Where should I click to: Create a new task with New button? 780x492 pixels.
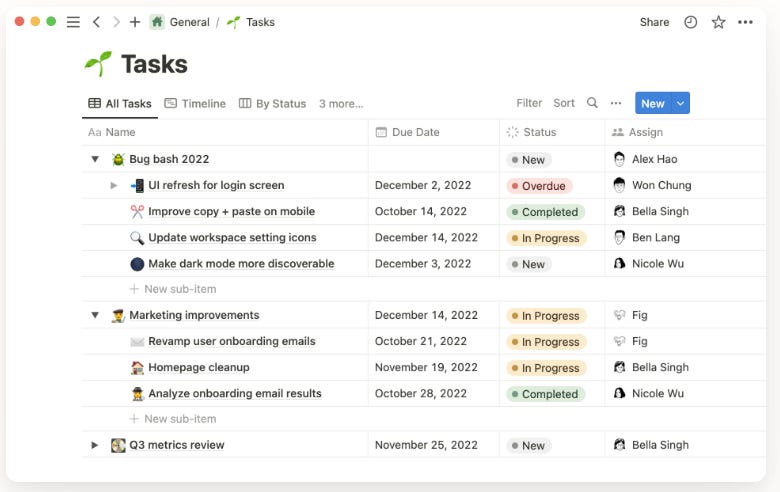click(x=653, y=103)
